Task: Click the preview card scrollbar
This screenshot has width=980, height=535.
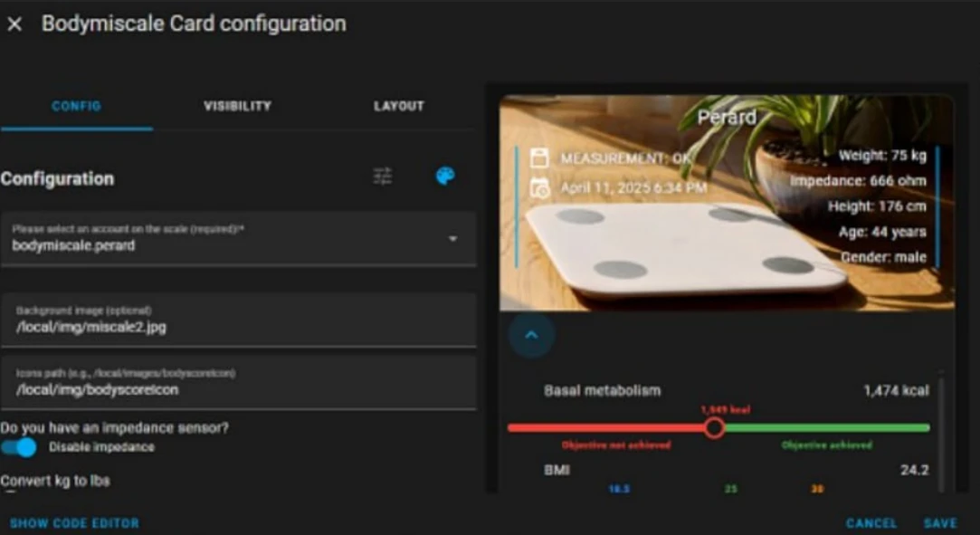Action: [x=940, y=431]
